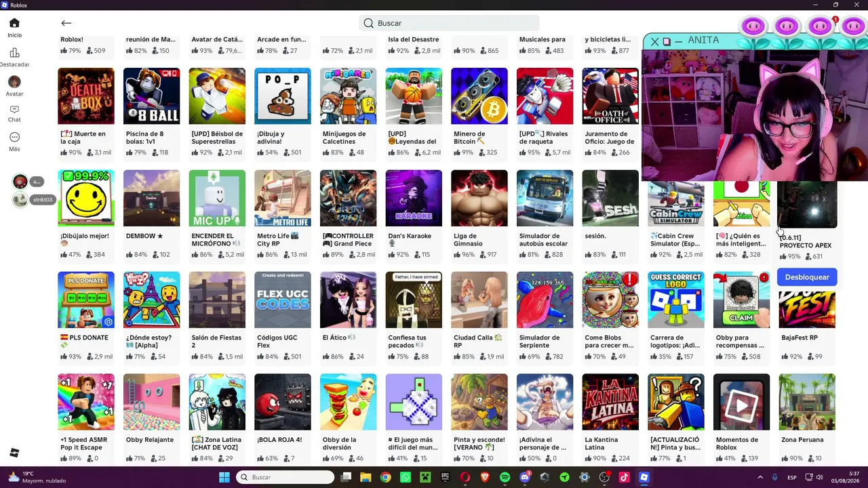The width and height of the screenshot is (868, 488).
Task: Open Discord from the taskbar
Action: (x=525, y=477)
